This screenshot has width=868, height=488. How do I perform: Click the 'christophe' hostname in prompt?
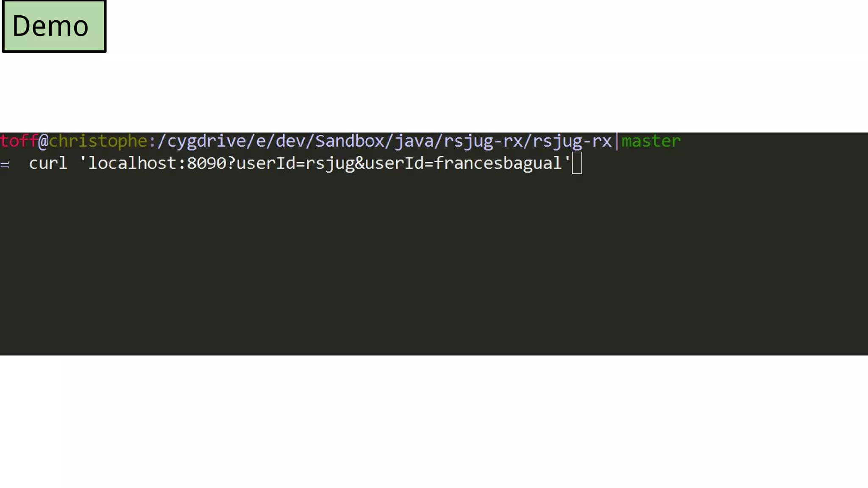click(98, 141)
